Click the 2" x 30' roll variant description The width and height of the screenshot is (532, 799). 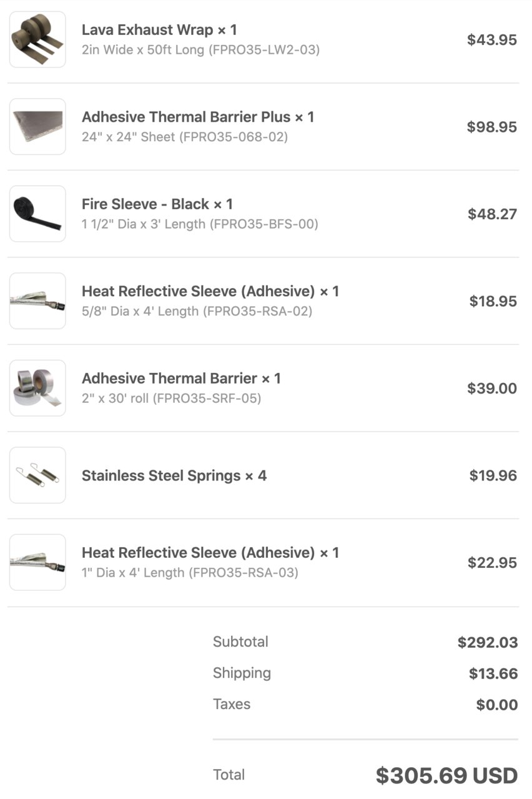[172, 398]
